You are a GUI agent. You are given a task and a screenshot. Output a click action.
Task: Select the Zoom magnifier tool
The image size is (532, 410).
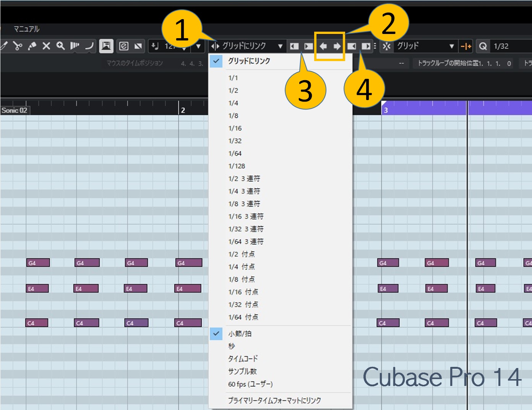[x=60, y=46]
